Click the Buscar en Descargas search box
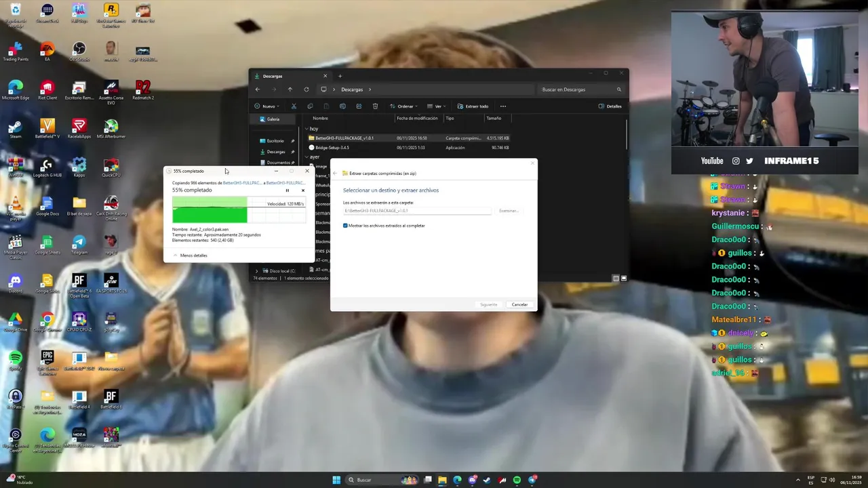The height and width of the screenshot is (488, 868). [x=581, y=89]
